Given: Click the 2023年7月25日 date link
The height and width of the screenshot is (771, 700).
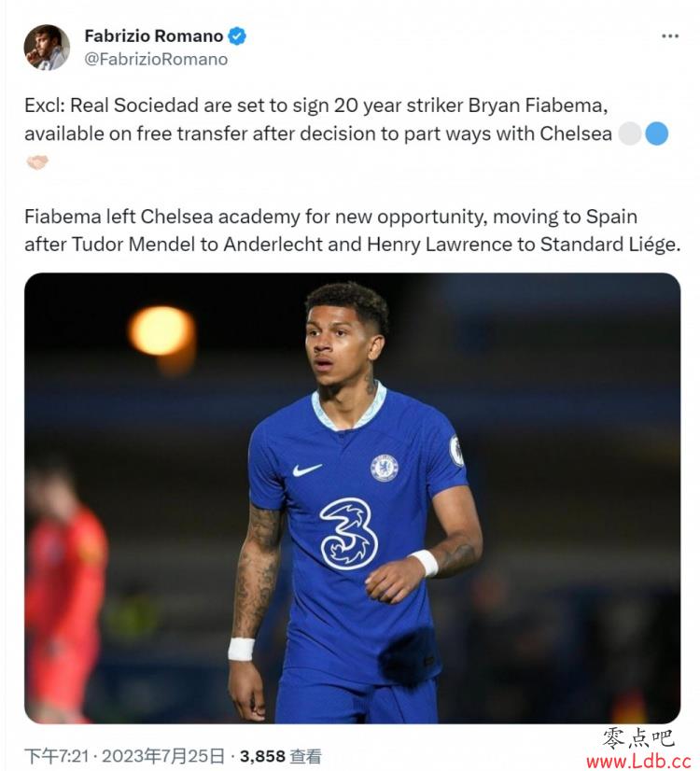Looking at the screenshot, I should pos(163,756).
